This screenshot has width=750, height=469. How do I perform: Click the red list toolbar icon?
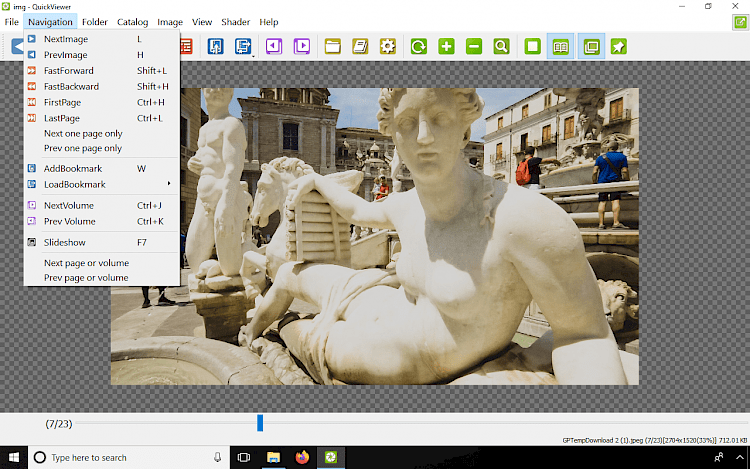point(186,46)
